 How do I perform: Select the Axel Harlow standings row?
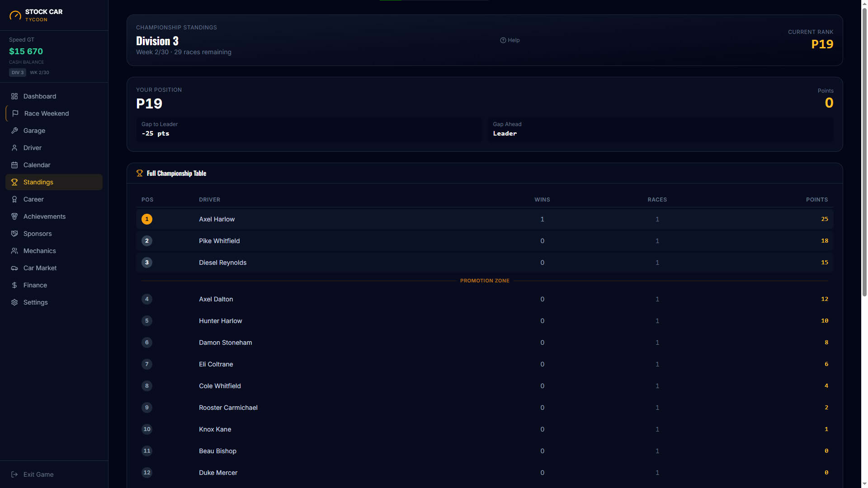tap(485, 219)
